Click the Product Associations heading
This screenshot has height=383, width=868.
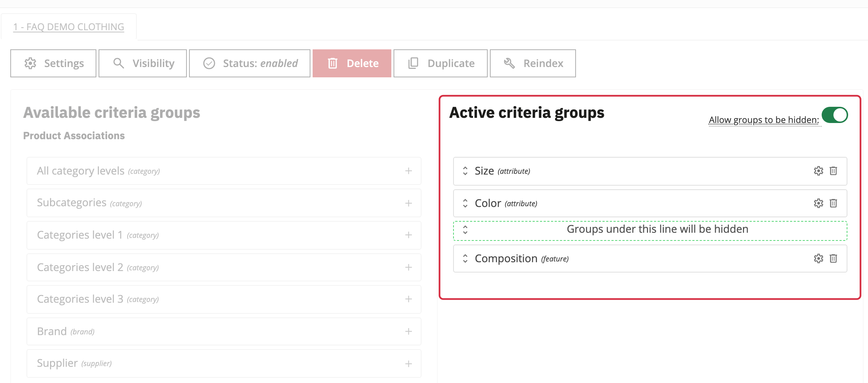[x=74, y=136]
